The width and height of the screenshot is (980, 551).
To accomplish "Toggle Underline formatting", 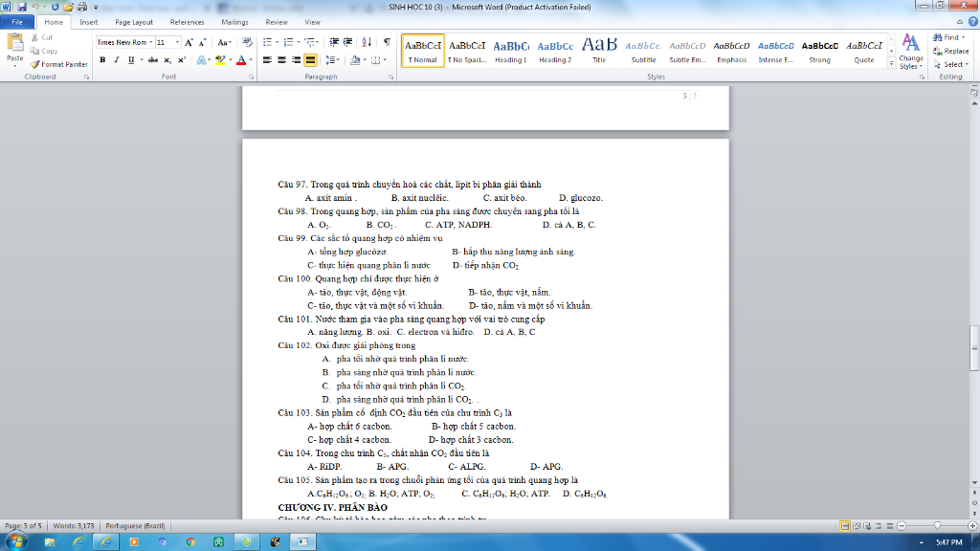I will click(x=130, y=60).
